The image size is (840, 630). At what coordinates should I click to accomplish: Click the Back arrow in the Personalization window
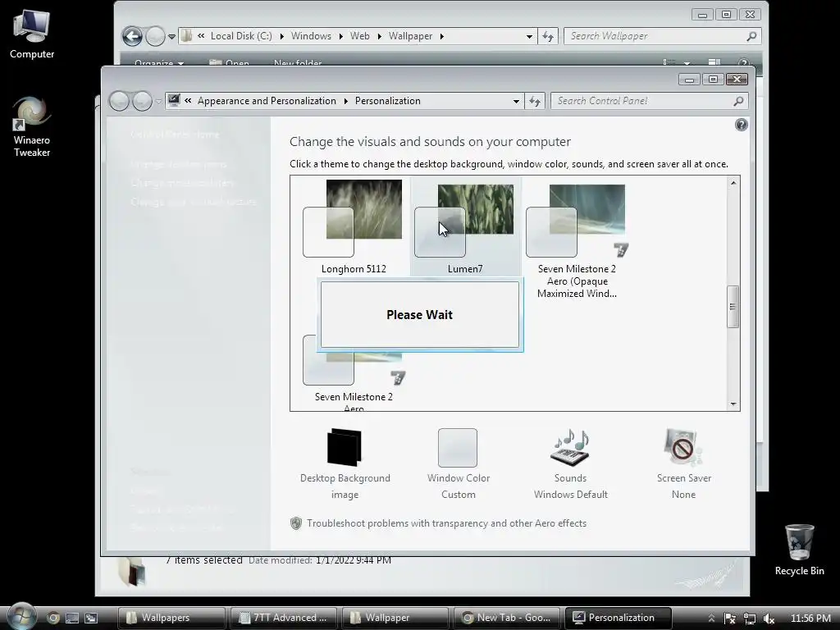click(x=119, y=101)
